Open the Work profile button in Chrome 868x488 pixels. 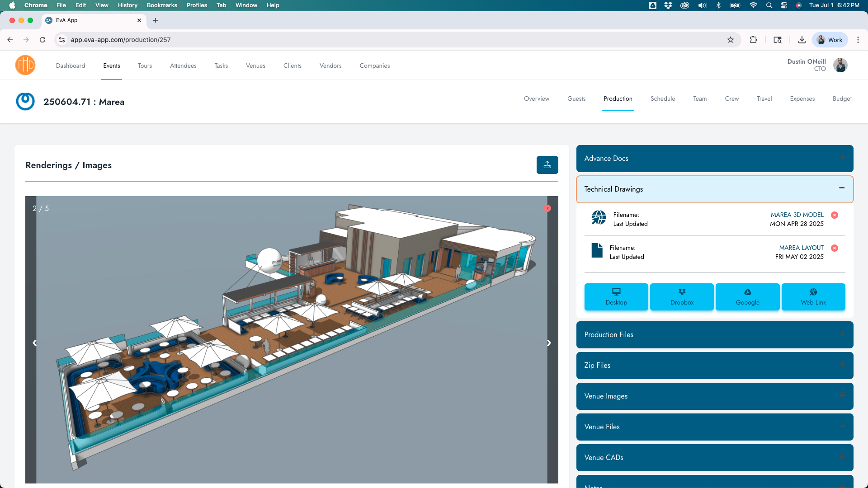click(830, 40)
